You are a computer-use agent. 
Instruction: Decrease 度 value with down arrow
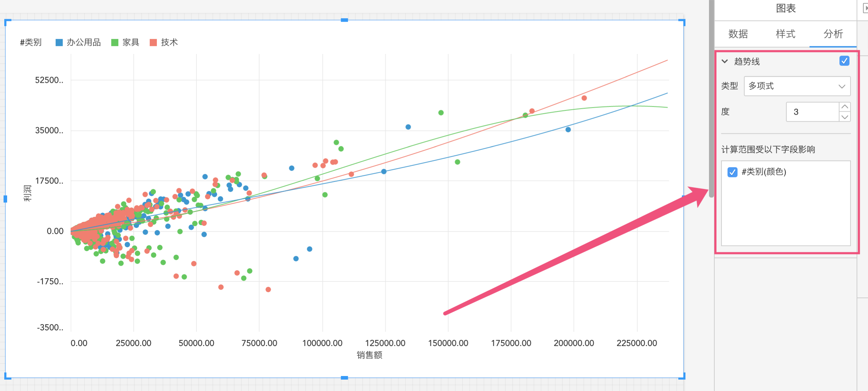coord(844,117)
